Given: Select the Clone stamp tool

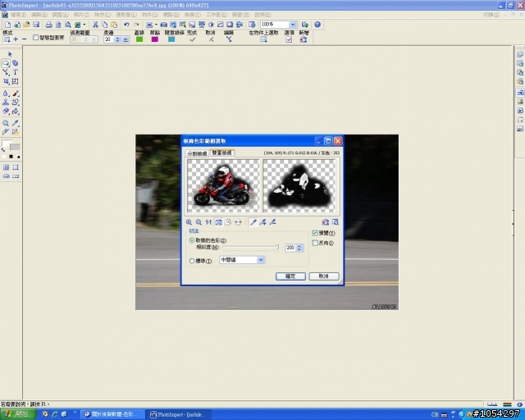Looking at the screenshot, I should point(6,103).
